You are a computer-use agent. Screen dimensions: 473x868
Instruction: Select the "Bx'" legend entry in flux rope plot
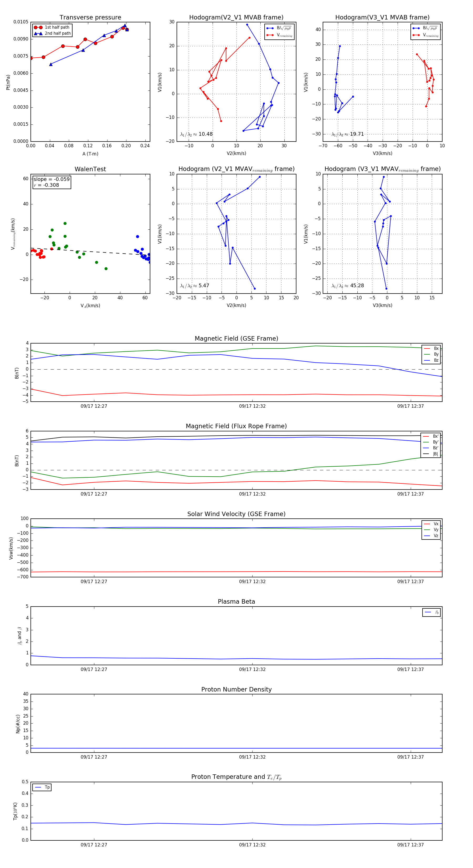(431, 436)
